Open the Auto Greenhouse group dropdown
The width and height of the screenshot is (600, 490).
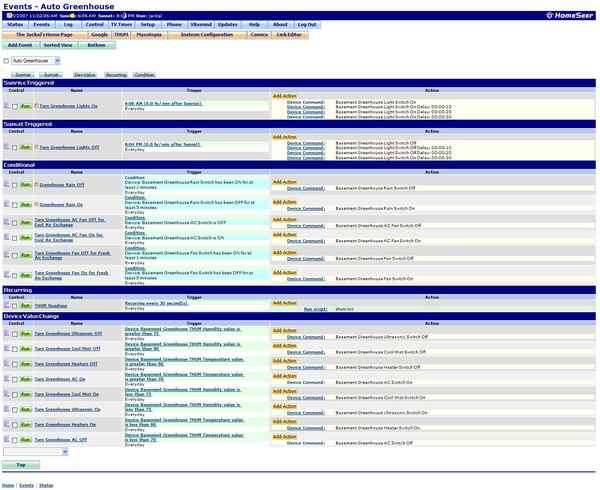pyautogui.click(x=36, y=60)
